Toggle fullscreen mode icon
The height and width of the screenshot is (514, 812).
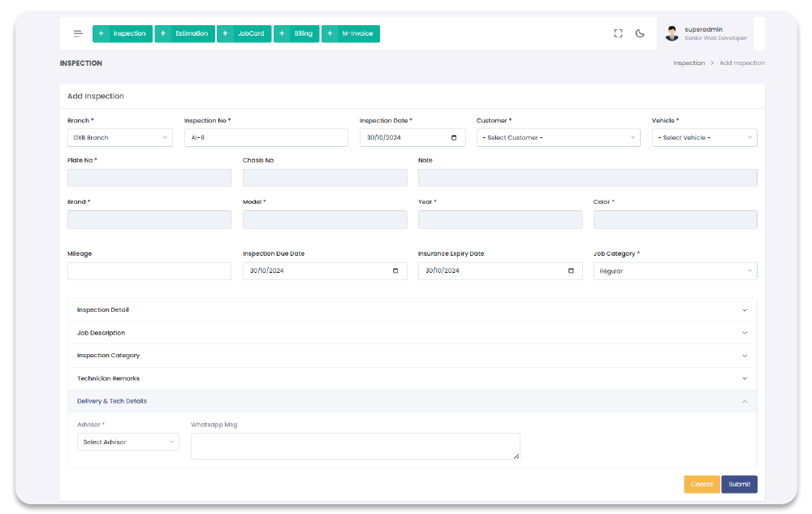[x=618, y=33]
